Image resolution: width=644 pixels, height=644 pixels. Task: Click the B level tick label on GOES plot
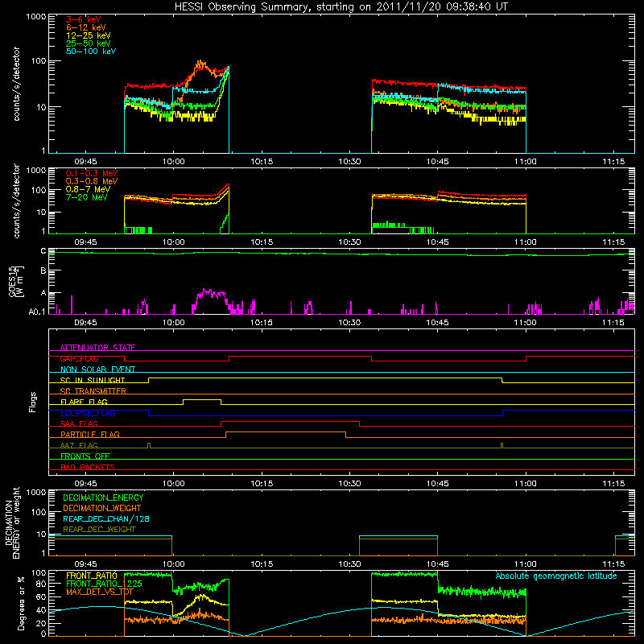(43, 271)
